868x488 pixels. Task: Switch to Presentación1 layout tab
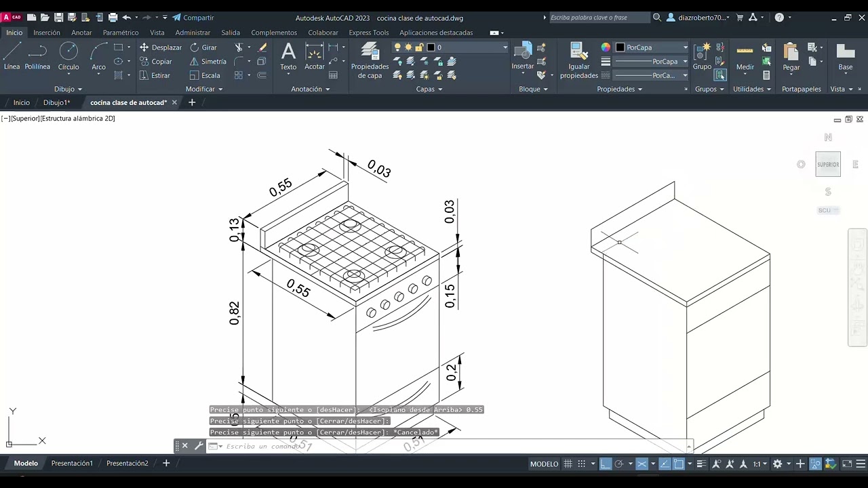[x=72, y=464]
